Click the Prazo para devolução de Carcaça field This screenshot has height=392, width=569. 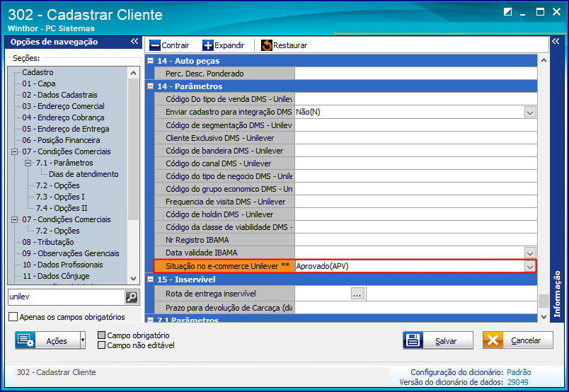coord(416,308)
